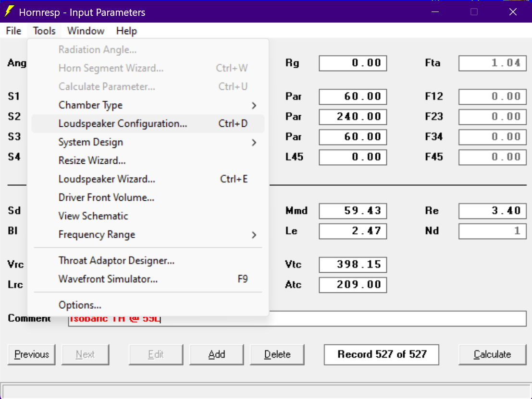Select the Par field showing 240.00
The height and width of the screenshot is (399, 532).
[353, 117]
